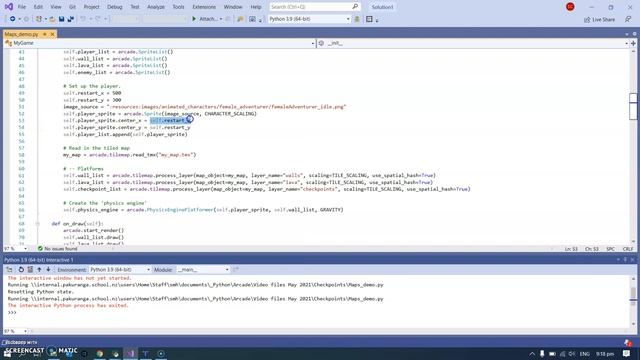Image resolution: width=640 pixels, height=360 pixels.
Task: Open the Test menu
Action: (135, 7)
